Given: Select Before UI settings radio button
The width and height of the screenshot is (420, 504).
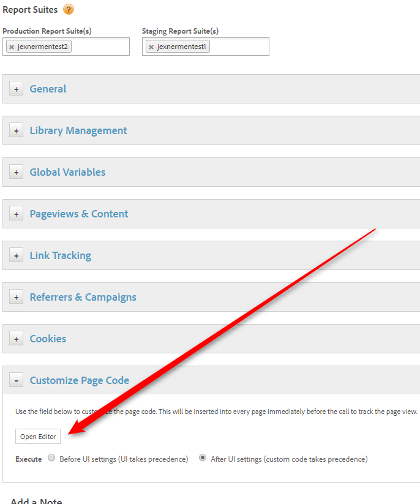Looking at the screenshot, I should pos(51,458).
